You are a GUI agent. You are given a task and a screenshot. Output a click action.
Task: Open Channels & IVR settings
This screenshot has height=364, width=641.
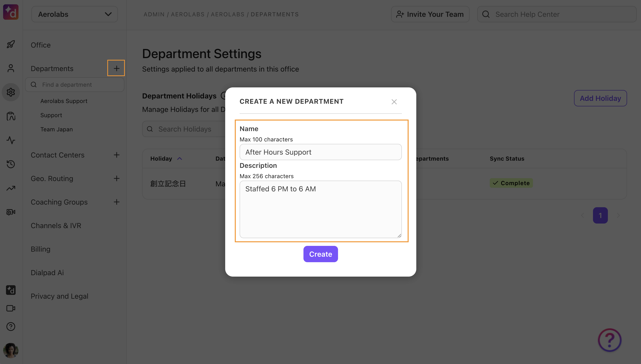coord(56,225)
